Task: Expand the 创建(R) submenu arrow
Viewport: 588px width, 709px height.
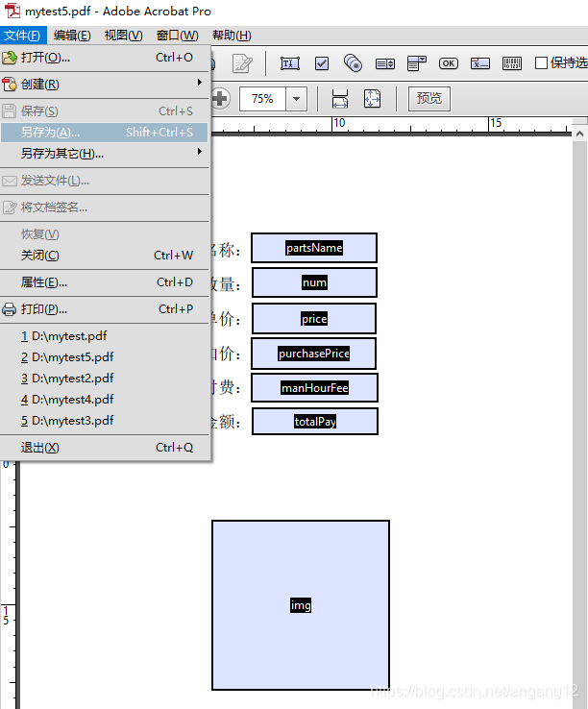Action: [200, 83]
